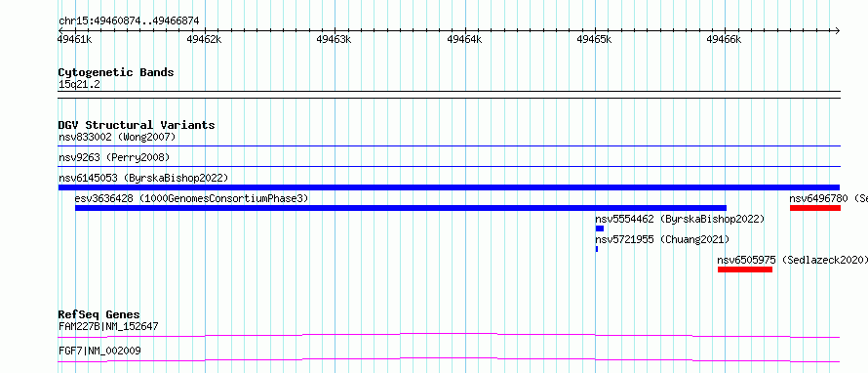Open gene FAM227B|NM_152647 label
The height and width of the screenshot is (373, 868).
(x=108, y=326)
